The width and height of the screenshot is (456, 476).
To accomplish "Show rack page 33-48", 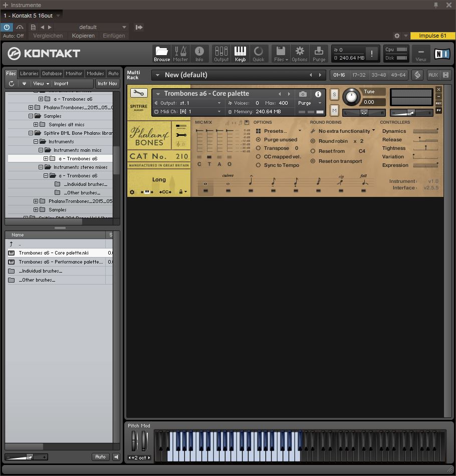I will coord(379,75).
